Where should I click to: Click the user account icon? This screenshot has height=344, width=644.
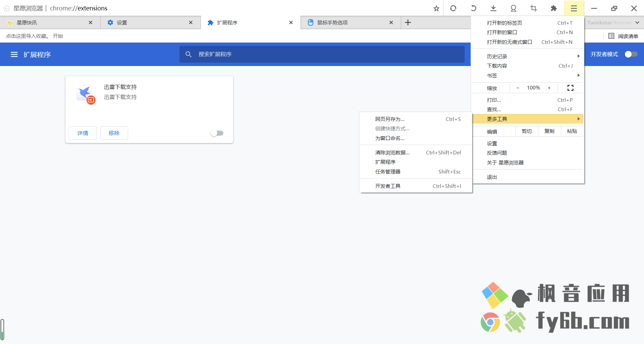click(x=514, y=8)
